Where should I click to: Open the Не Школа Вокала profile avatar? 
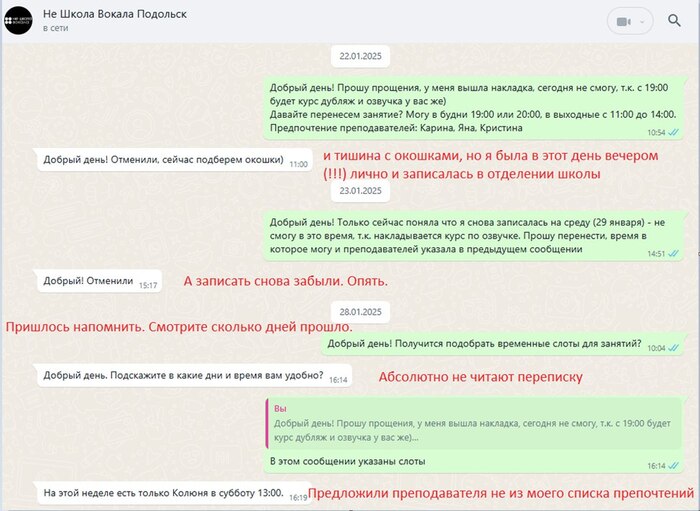tap(18, 20)
